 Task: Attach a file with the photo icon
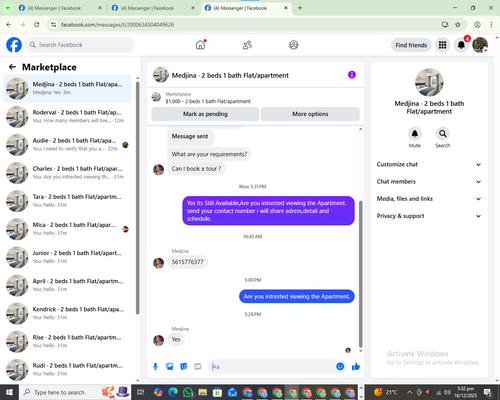click(170, 367)
